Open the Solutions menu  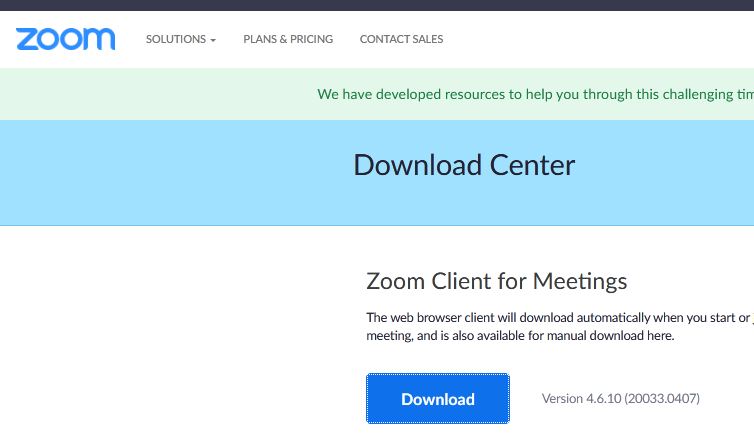(176, 39)
